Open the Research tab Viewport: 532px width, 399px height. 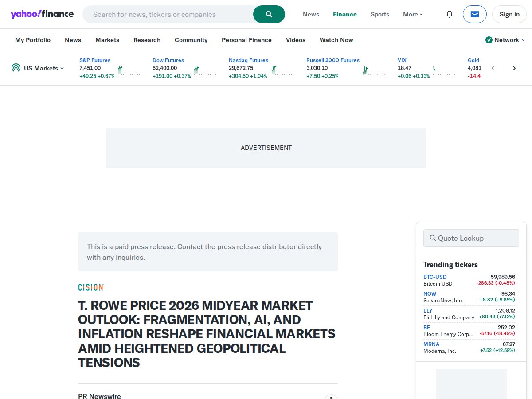pyautogui.click(x=147, y=40)
